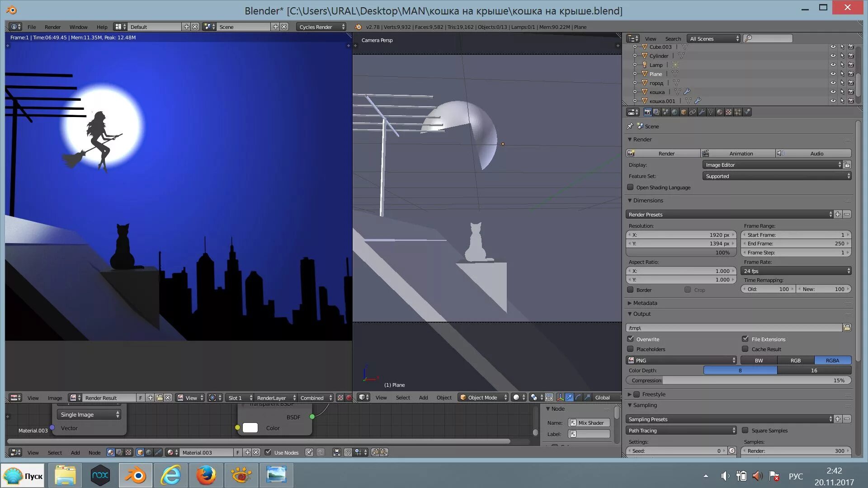Collapse the Dimensions panel
Screen dimensions: 868x488
(647, 200)
